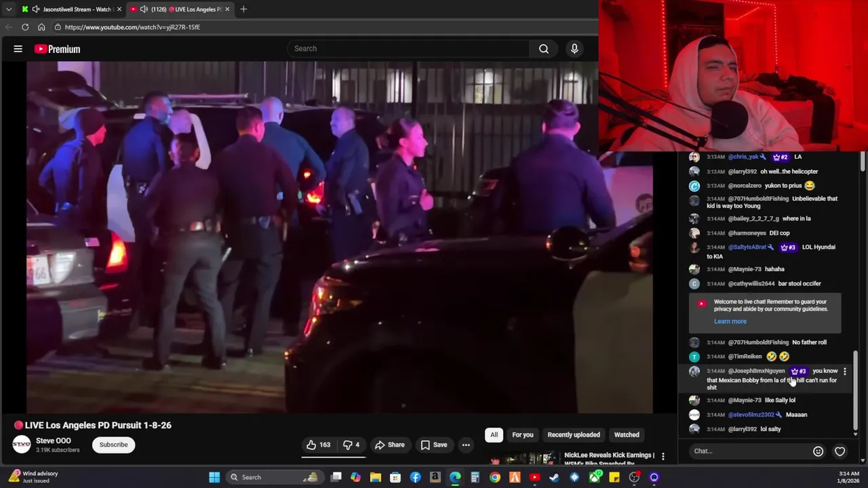Viewport: 868px width, 488px height.
Task: Open Facebook from taskbar
Action: coord(415,477)
